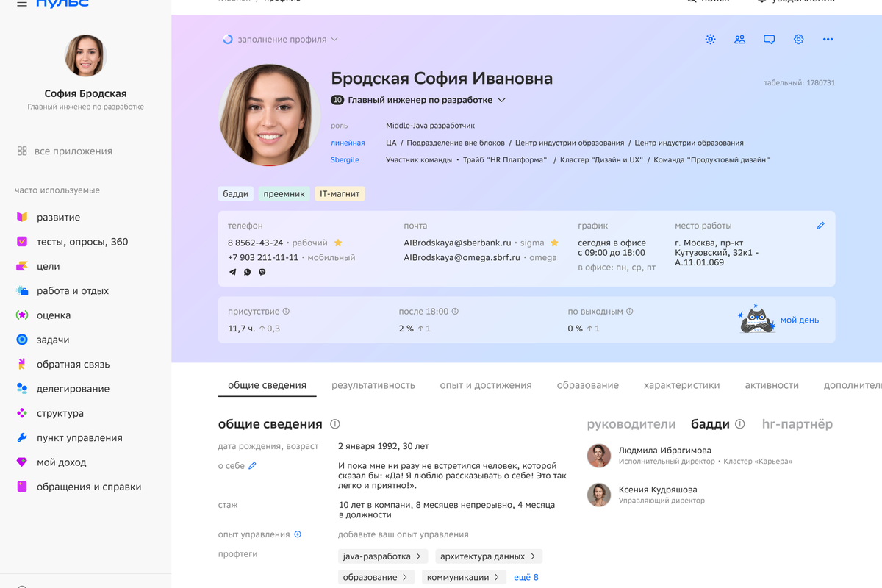Viewport: 882px width, 588px height.
Task: Expand the 'Главный инженер по разработке' position dropdown
Action: coord(501,100)
